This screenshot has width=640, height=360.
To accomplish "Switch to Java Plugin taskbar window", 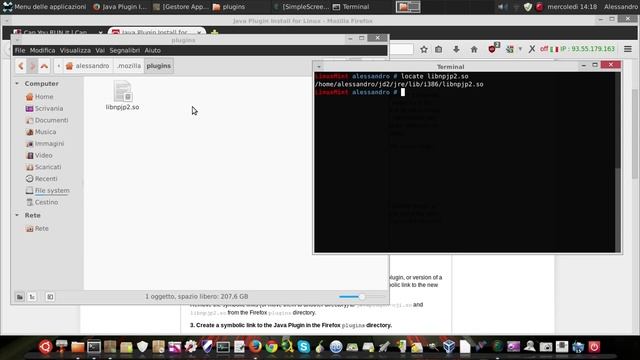I will point(120,7).
